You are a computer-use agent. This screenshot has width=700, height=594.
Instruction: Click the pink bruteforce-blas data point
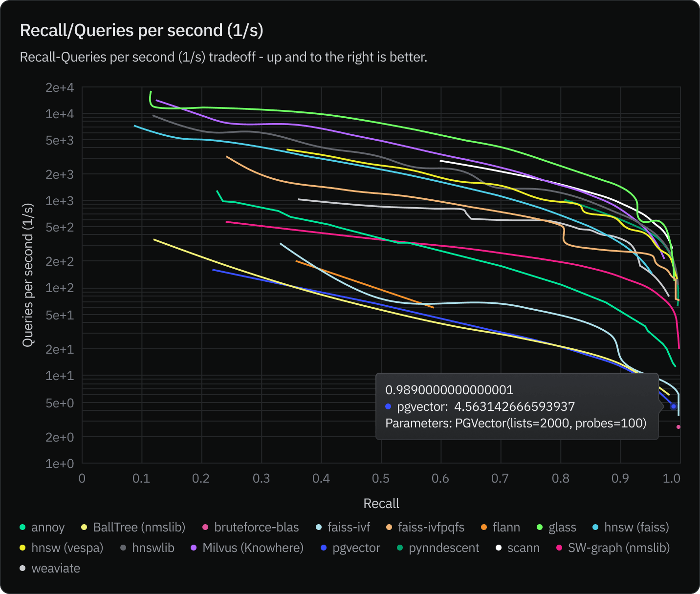(678, 427)
